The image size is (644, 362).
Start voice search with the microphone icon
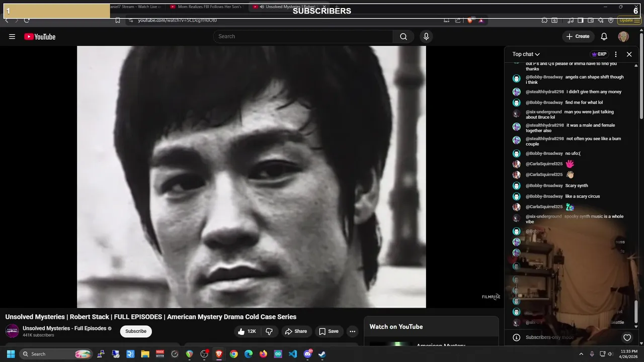click(426, 36)
